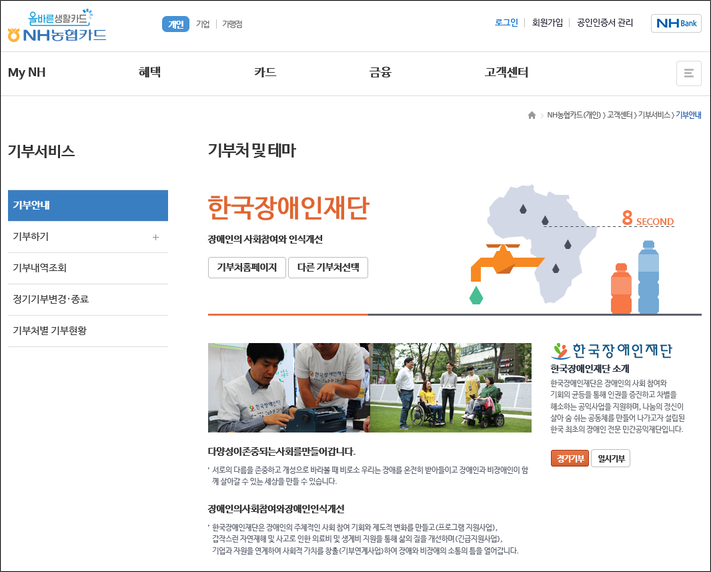This screenshot has width=711, height=572.
Task: Select the 개인 tab
Action: [175, 24]
